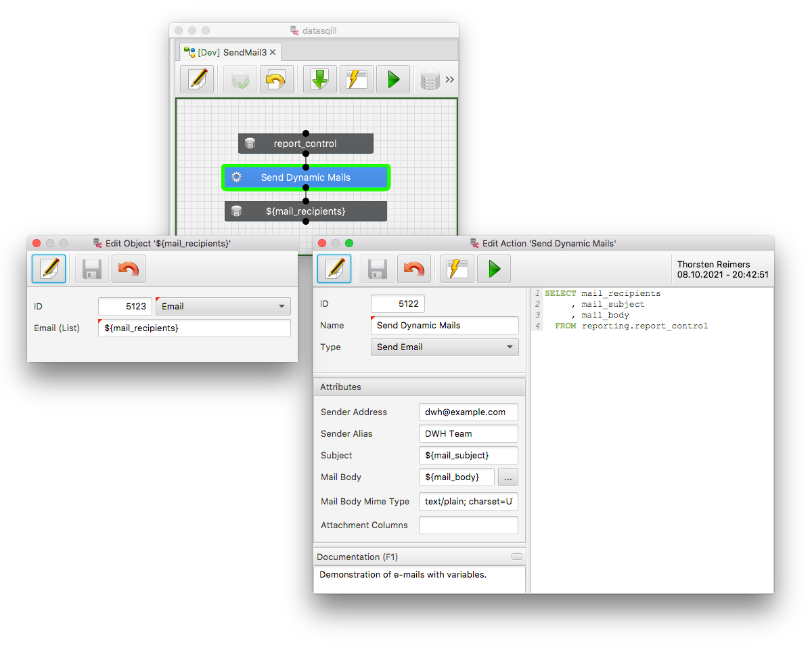Click the database icon in main toolbar
812x648 pixels.
430,80
